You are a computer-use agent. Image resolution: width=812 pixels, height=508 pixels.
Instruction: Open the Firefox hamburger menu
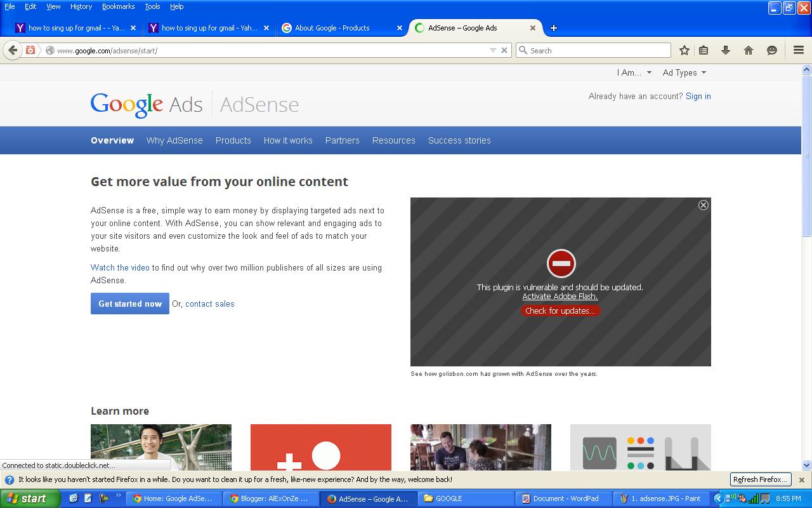pos(799,50)
